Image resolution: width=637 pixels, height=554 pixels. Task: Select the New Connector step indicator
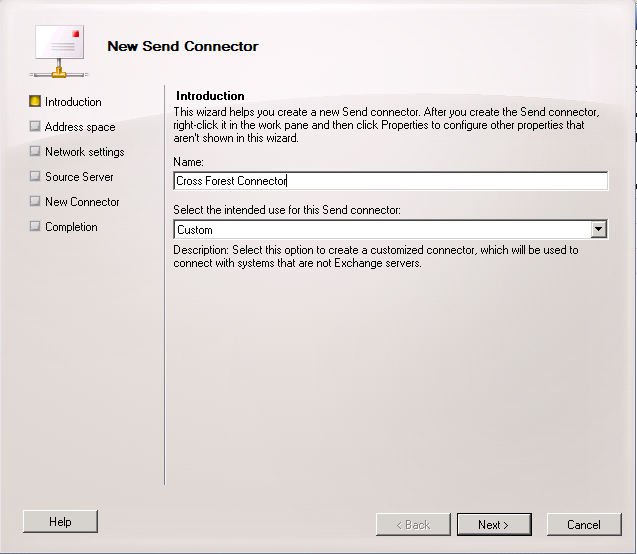pos(35,201)
